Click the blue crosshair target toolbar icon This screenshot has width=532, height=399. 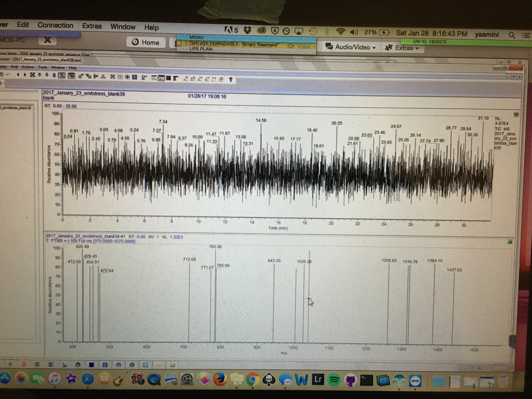(x=135, y=77)
